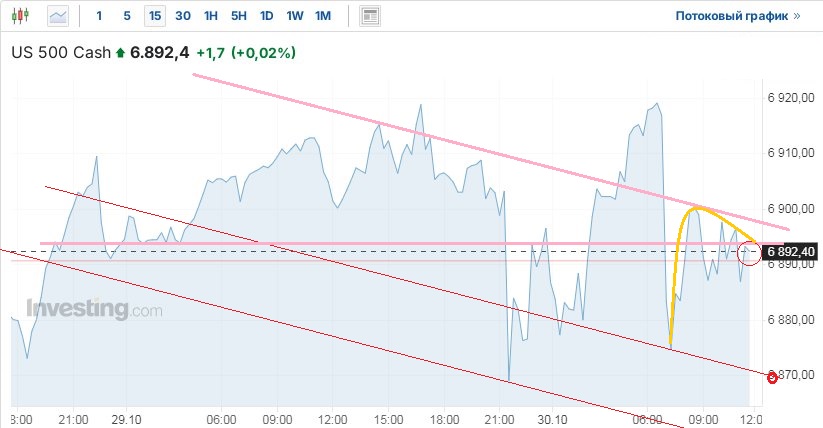This screenshot has height=428, width=823.
Task: Click the Investing.com watermark logo
Action: pos(95,309)
